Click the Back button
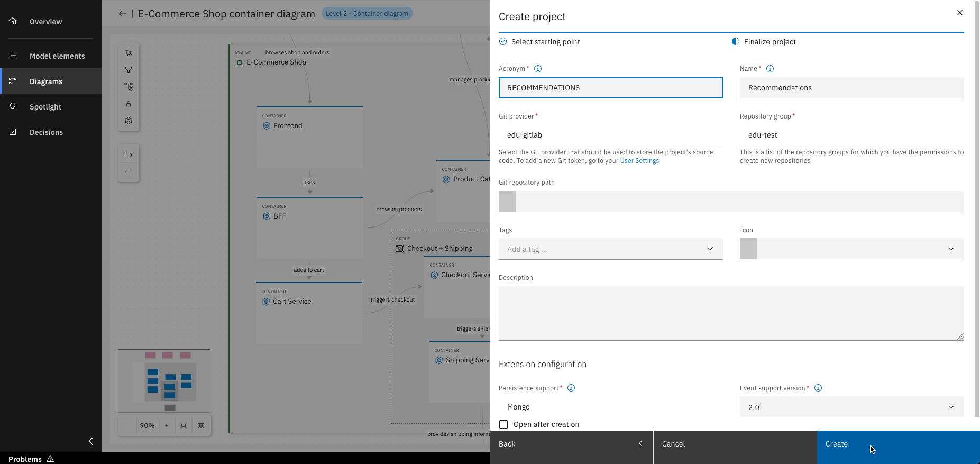This screenshot has height=464, width=980. tap(572, 447)
